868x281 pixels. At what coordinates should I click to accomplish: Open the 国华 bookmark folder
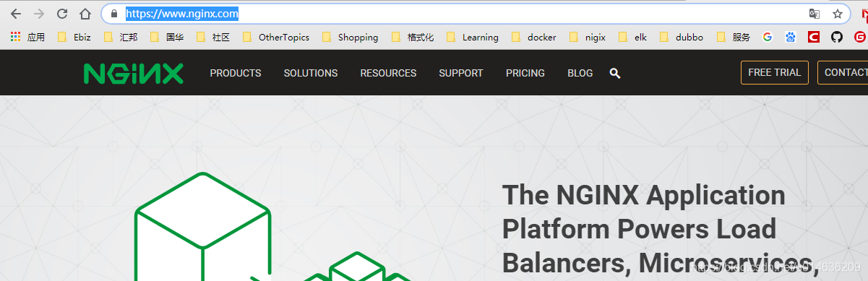[x=166, y=37]
